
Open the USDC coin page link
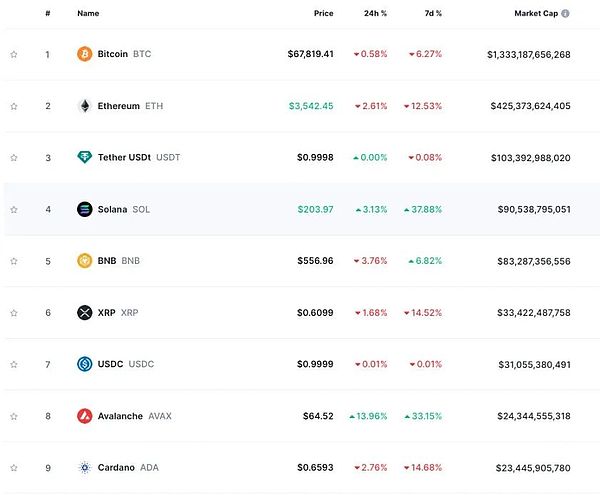(112, 364)
